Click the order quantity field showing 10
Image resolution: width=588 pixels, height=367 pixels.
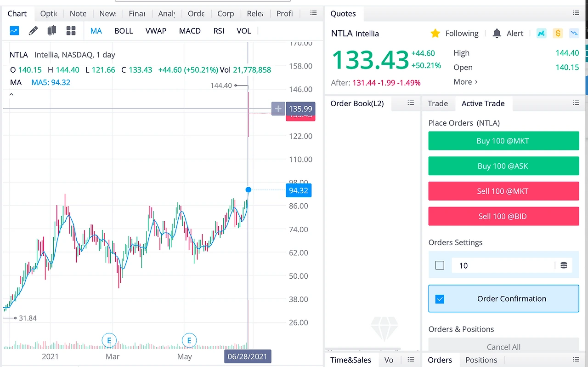click(503, 265)
